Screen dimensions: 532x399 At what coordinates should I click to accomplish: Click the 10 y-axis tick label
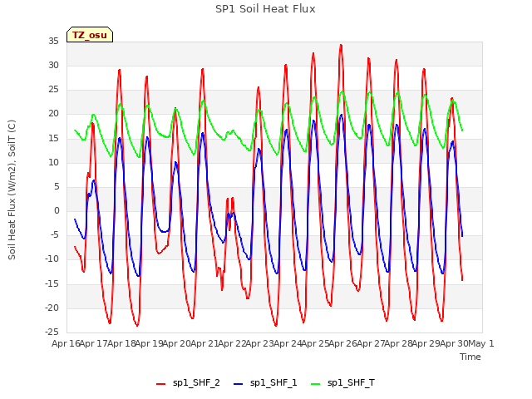(x=53, y=162)
